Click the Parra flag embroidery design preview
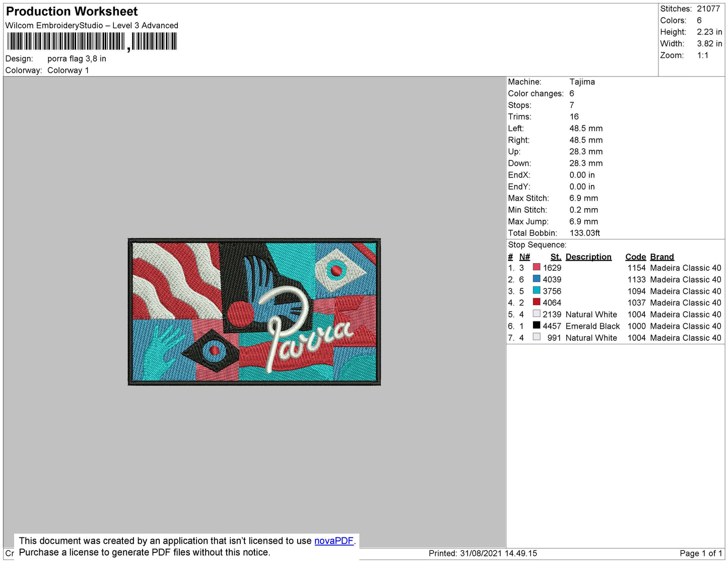Image resolution: width=728 pixels, height=563 pixels. pyautogui.click(x=254, y=312)
